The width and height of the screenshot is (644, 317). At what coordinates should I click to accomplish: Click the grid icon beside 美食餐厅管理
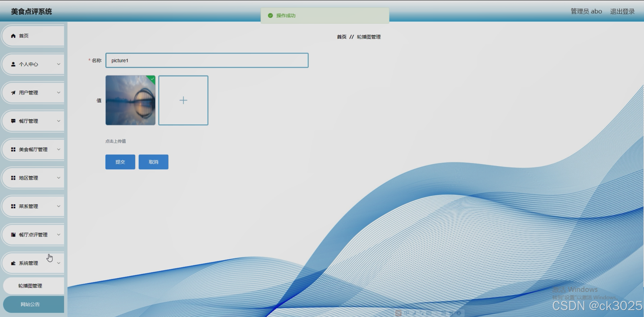13,150
